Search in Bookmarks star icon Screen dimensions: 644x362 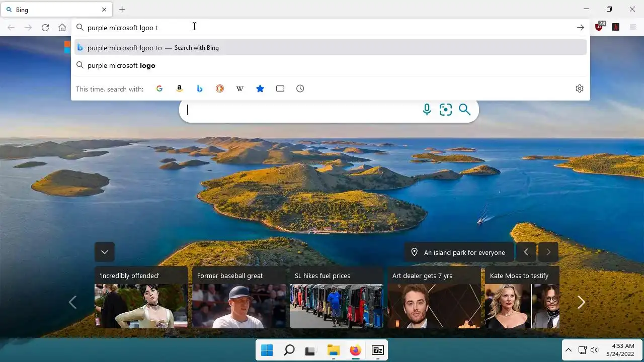tap(260, 88)
